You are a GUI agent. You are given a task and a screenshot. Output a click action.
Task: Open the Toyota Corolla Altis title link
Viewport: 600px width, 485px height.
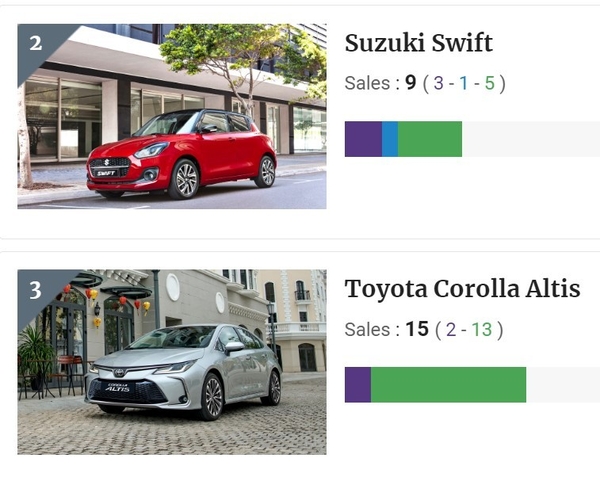462,289
